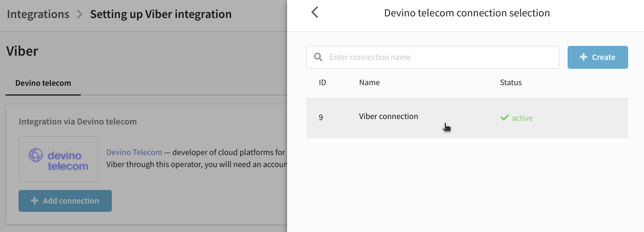
Task: Select the Devino telecom tab
Action: (43, 83)
